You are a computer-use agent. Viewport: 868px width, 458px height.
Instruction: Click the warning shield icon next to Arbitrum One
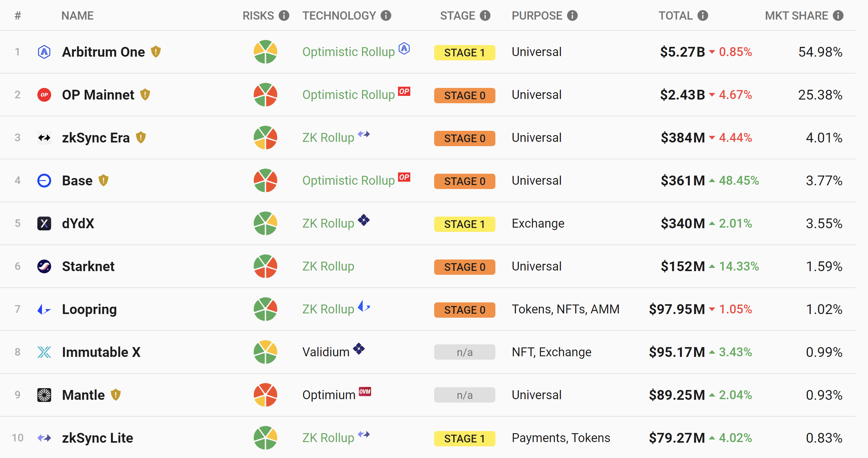pyautogui.click(x=156, y=51)
